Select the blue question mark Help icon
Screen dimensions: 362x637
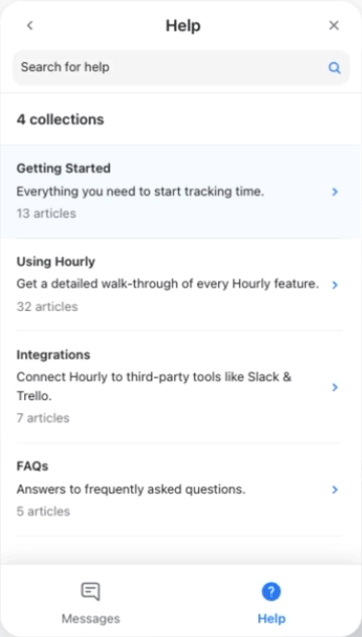(271, 592)
